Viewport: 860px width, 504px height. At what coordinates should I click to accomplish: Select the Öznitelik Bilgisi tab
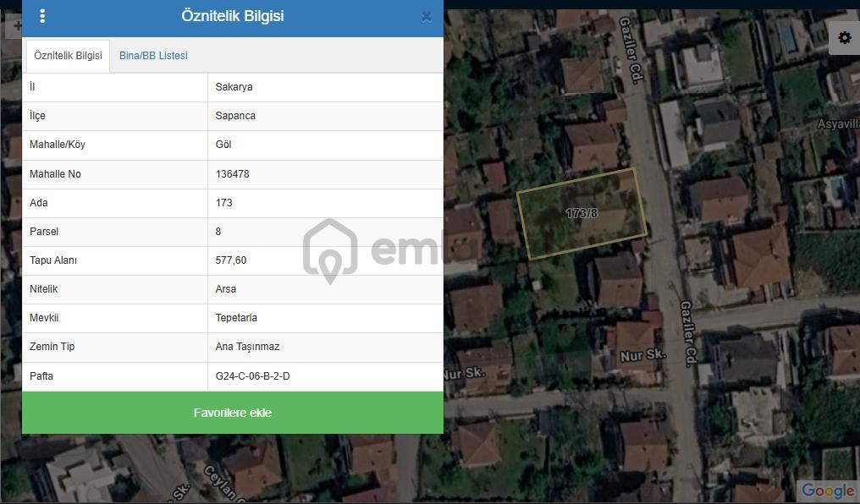click(68, 55)
